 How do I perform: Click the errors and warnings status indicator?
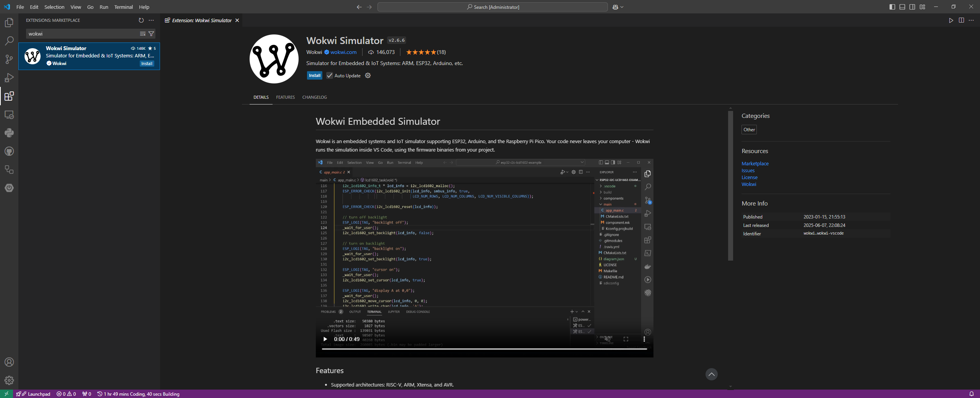pos(66,394)
